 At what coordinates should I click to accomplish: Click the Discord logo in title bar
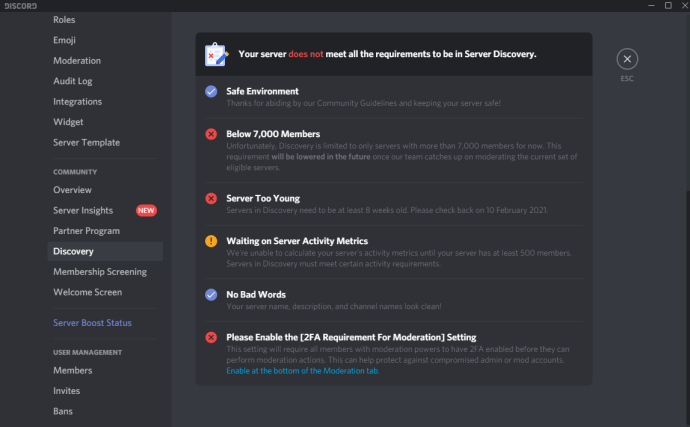coord(21,6)
